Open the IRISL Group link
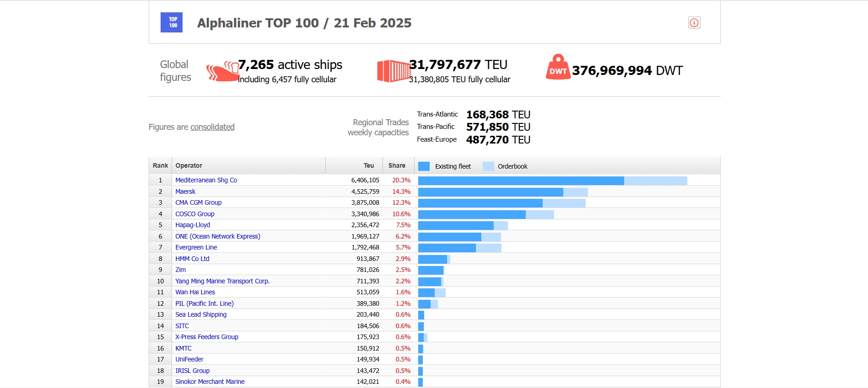This screenshot has height=388, width=868. 193,371
